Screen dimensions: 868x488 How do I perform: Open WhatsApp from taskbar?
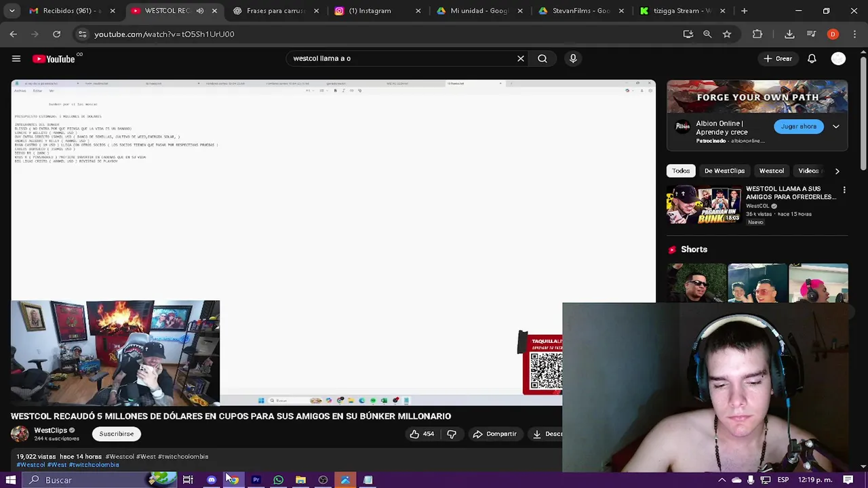pos(278,480)
